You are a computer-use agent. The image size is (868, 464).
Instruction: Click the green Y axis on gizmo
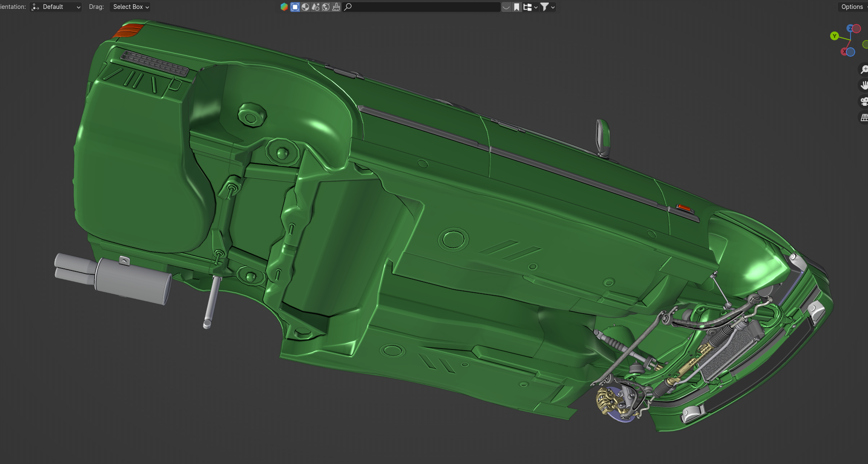[x=834, y=36]
